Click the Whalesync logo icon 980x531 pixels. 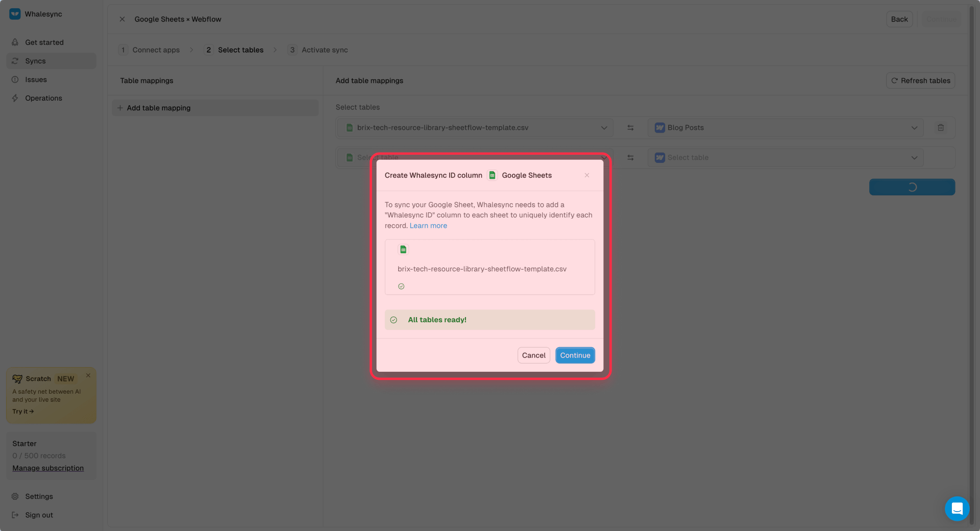(x=15, y=14)
